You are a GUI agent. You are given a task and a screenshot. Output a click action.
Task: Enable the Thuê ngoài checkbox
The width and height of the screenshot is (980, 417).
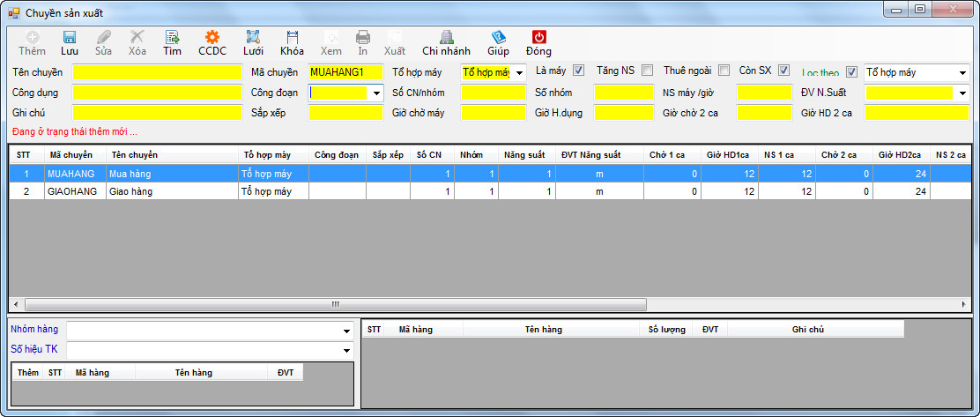click(x=724, y=70)
